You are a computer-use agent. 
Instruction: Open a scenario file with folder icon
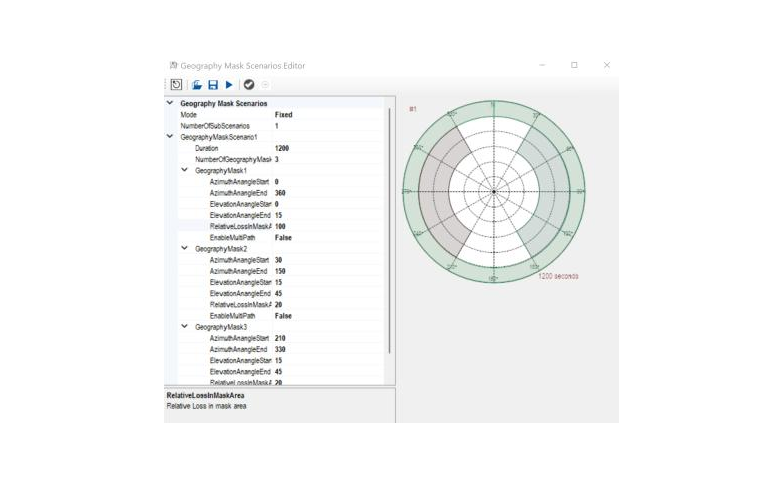pyautogui.click(x=198, y=86)
